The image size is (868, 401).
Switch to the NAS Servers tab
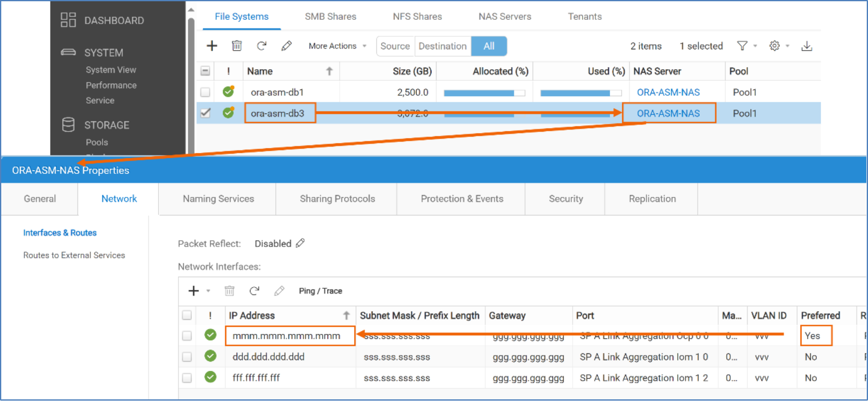click(504, 17)
